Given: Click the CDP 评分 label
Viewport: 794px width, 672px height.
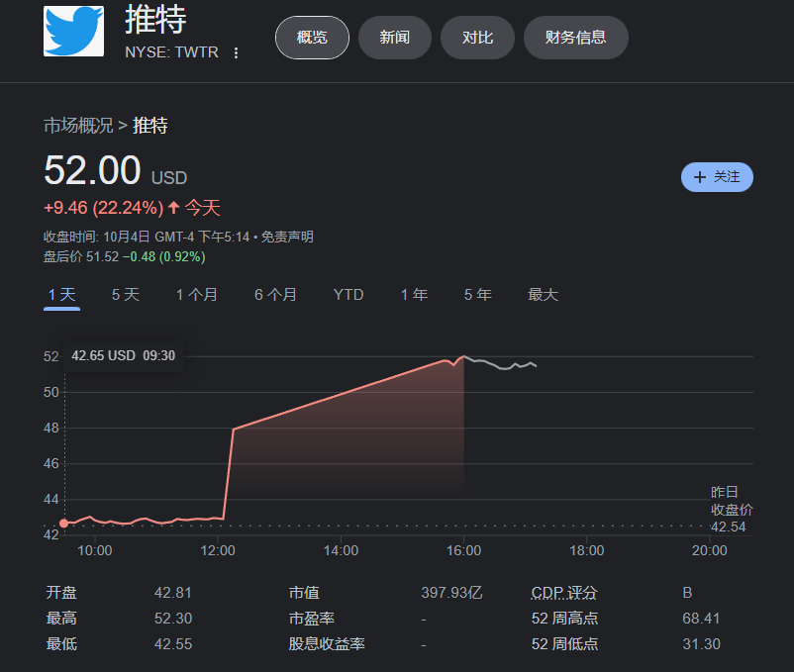Looking at the screenshot, I should pos(564,593).
